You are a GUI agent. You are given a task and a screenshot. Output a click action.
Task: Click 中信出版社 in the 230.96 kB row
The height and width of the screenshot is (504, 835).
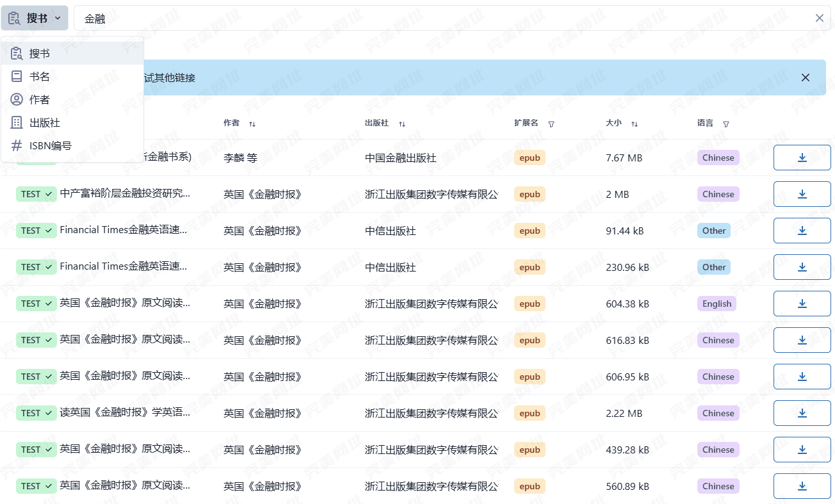pyautogui.click(x=391, y=267)
